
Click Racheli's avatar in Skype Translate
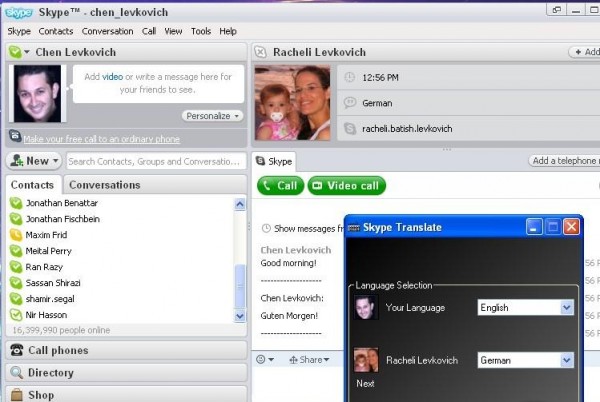point(366,360)
